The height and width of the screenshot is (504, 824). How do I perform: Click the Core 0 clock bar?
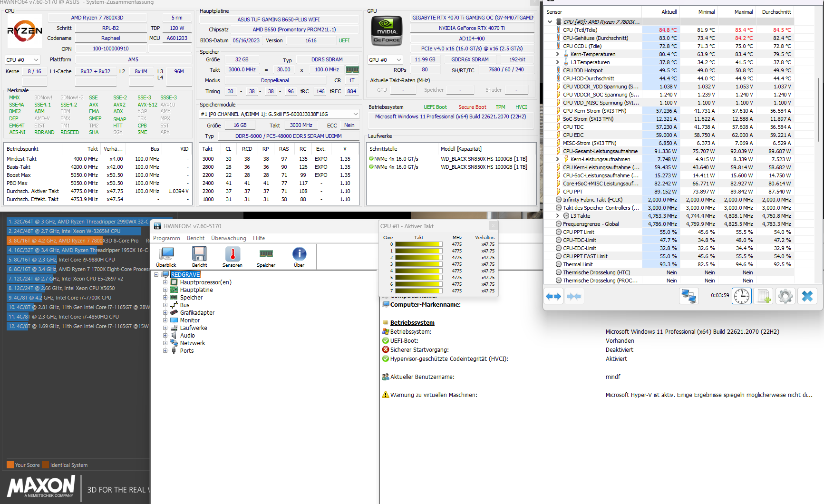pyautogui.click(x=418, y=244)
